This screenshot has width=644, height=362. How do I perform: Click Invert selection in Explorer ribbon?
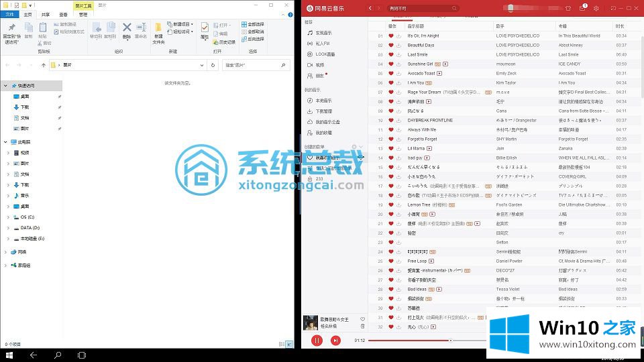click(253, 39)
